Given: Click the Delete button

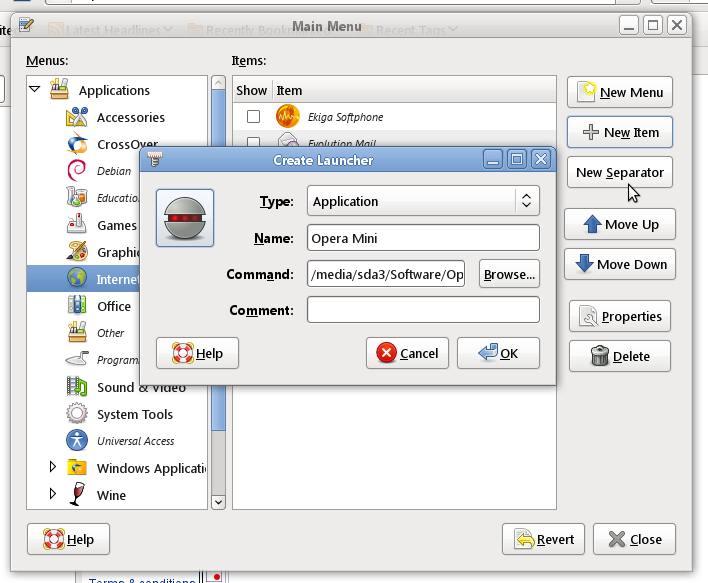Looking at the screenshot, I should pyautogui.click(x=620, y=356).
